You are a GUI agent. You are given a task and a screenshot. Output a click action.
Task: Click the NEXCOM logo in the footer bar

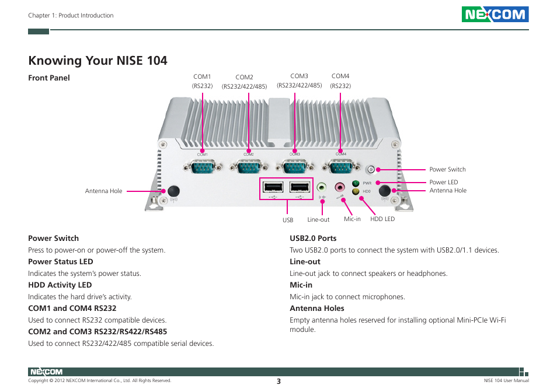pos(46,372)
